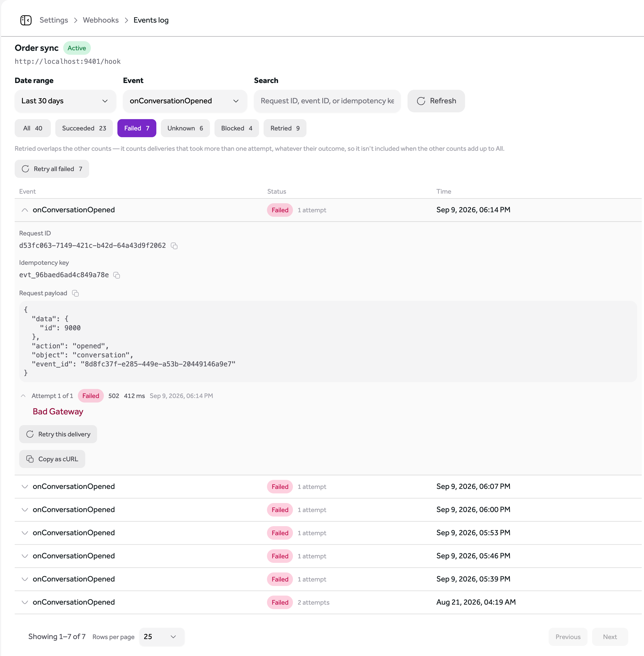Open the Date range dropdown
The image size is (644, 656).
tap(65, 101)
